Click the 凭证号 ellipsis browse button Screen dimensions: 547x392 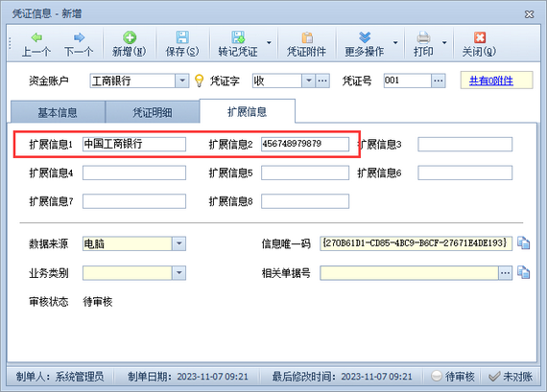tap(439, 81)
